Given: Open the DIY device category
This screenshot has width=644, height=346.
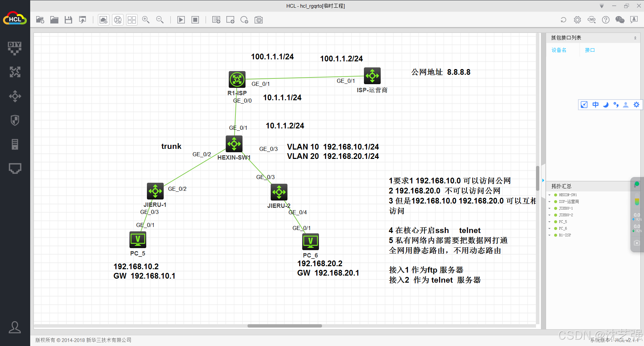Looking at the screenshot, I should tap(15, 48).
